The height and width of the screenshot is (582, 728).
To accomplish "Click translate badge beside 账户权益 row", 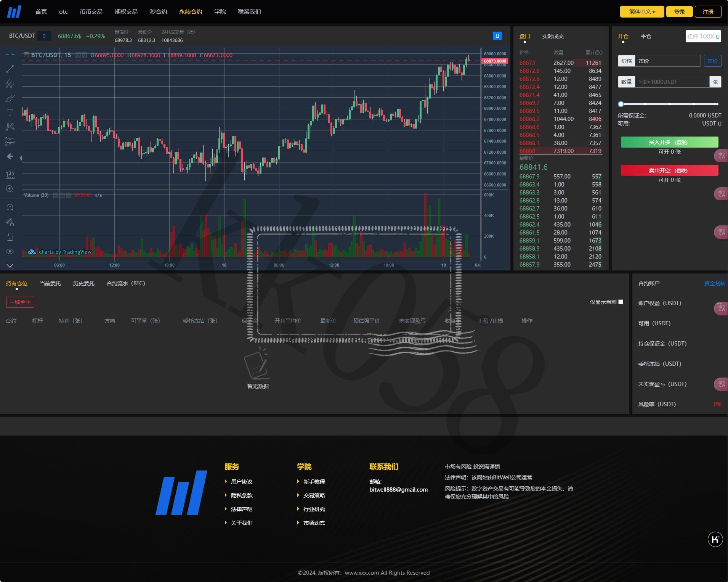I will [720, 308].
